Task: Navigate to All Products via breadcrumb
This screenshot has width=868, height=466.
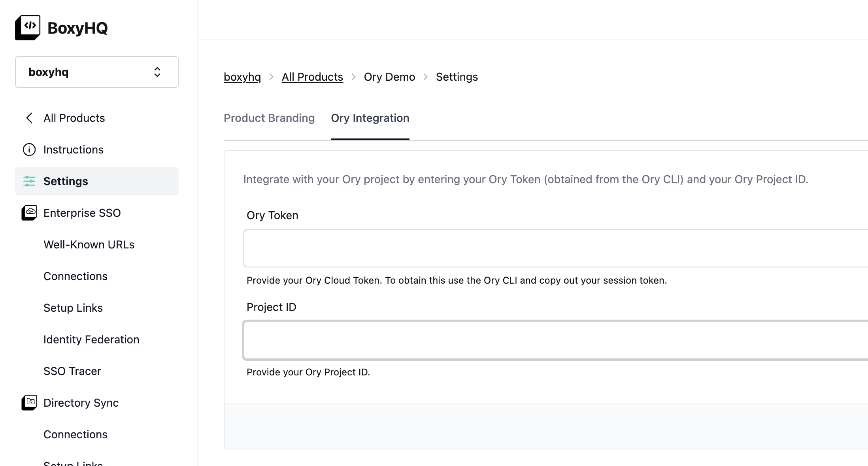Action: click(x=312, y=77)
